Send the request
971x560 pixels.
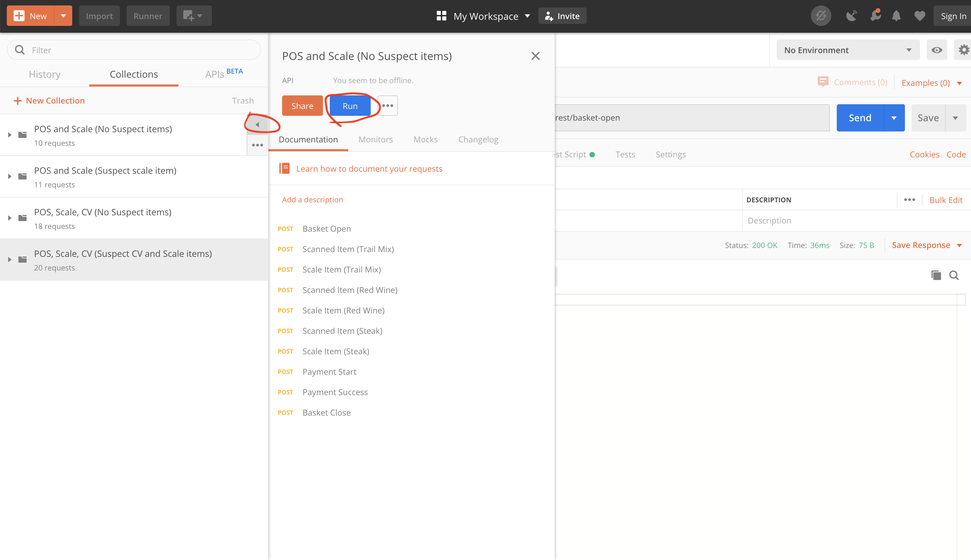860,118
